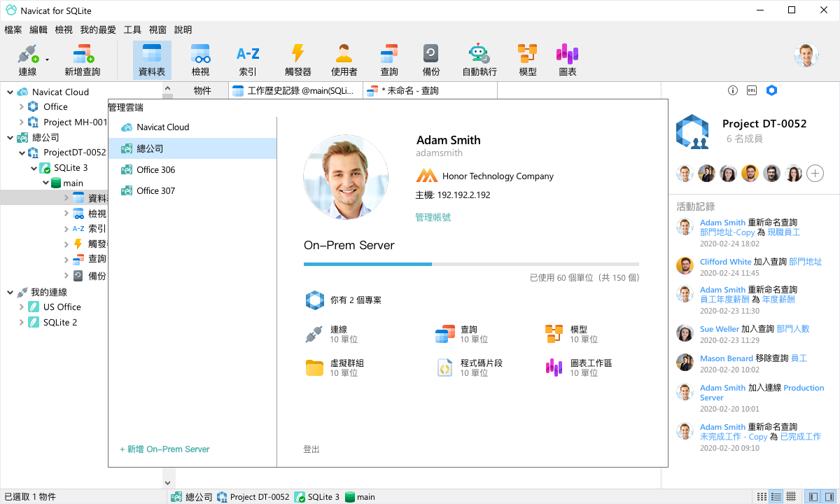Click the 圖表工作區 icon
This screenshot has width=840, height=504.
tap(554, 367)
